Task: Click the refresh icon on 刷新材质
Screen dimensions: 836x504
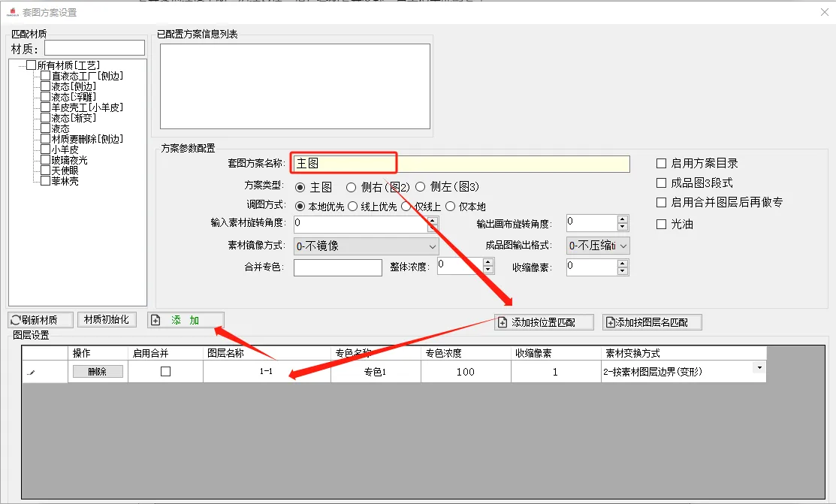Action: 16,320
